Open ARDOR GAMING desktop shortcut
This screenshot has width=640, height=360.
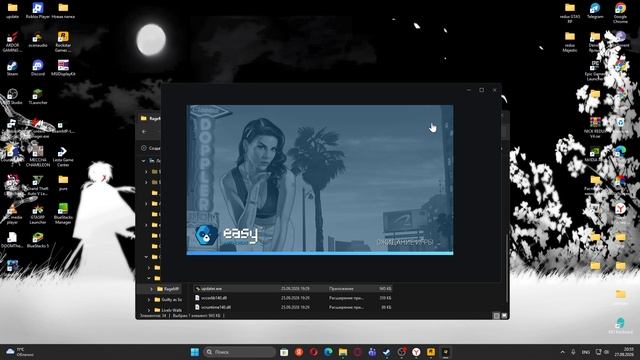tap(13, 42)
